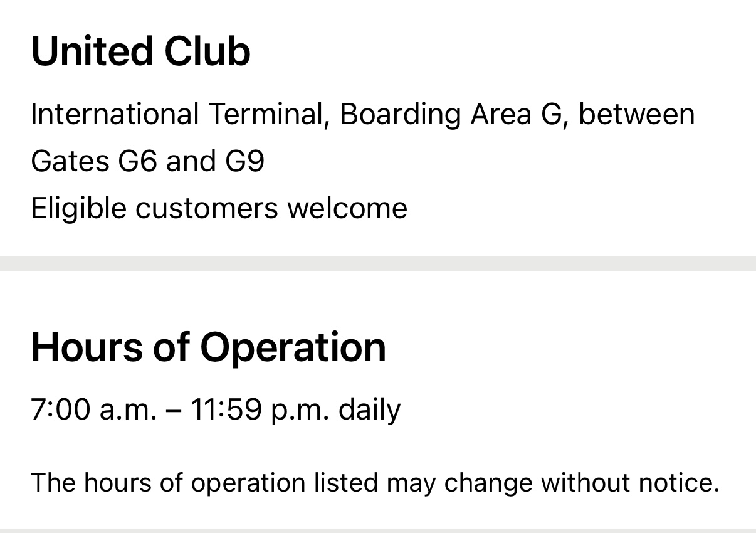
Task: Select the 7:00 a.m. opening time
Action: click(93, 410)
